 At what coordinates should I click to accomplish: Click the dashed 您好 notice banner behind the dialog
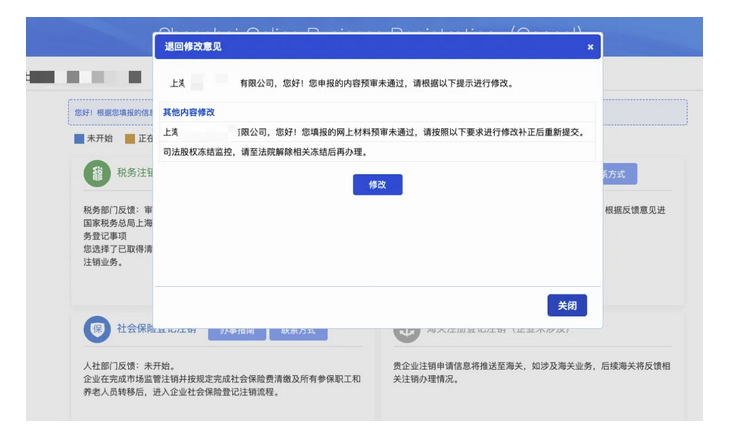[x=110, y=114]
